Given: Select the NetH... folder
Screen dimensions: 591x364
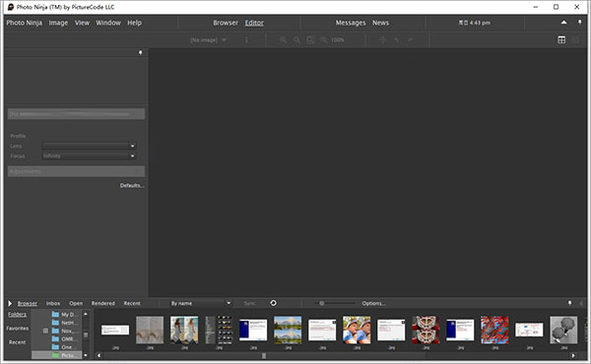Looking at the screenshot, I should 65,323.
